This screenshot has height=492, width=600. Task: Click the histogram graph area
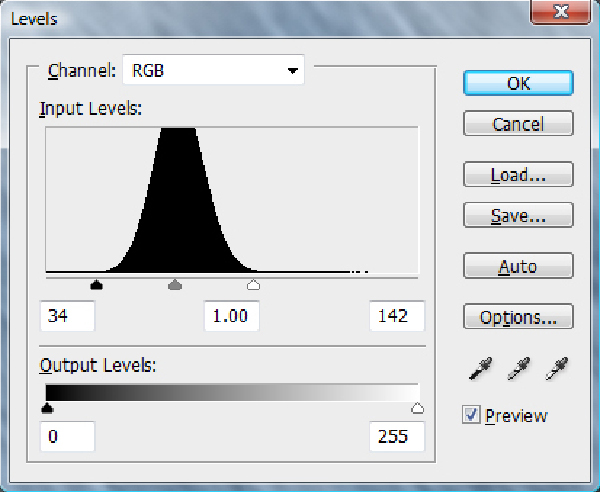tap(232, 200)
